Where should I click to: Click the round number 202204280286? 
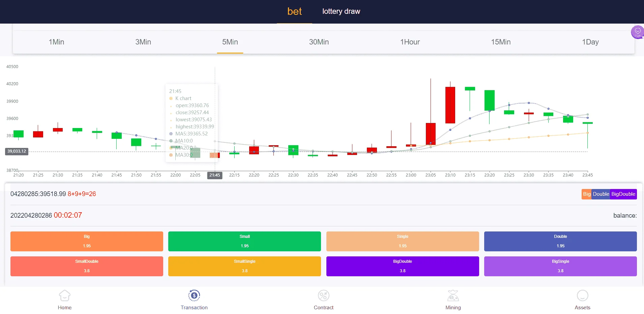coord(31,216)
